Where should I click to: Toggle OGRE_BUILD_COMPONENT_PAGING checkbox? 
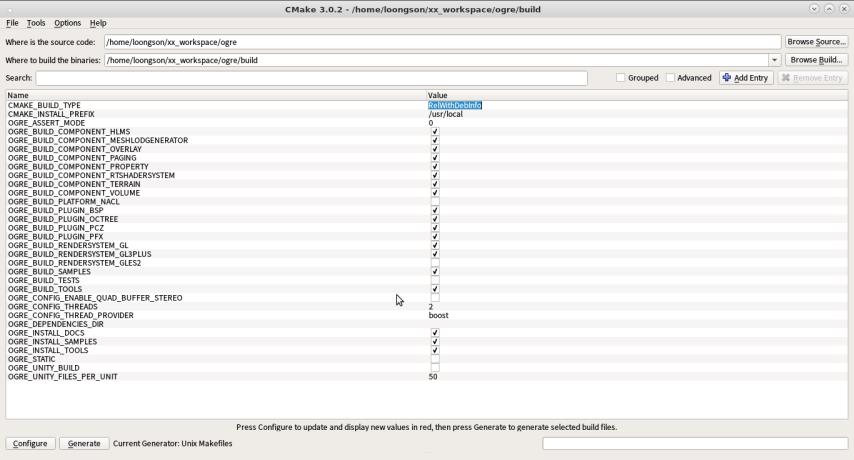pyautogui.click(x=435, y=158)
